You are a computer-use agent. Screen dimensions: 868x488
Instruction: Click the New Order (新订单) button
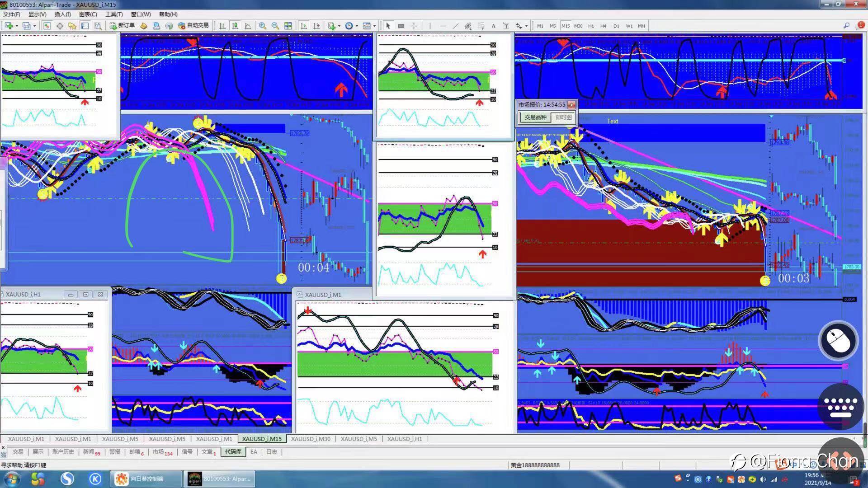(x=122, y=26)
